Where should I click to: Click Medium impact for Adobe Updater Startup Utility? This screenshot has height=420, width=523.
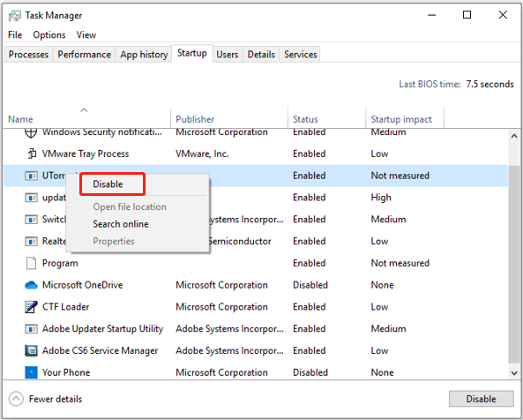click(388, 328)
